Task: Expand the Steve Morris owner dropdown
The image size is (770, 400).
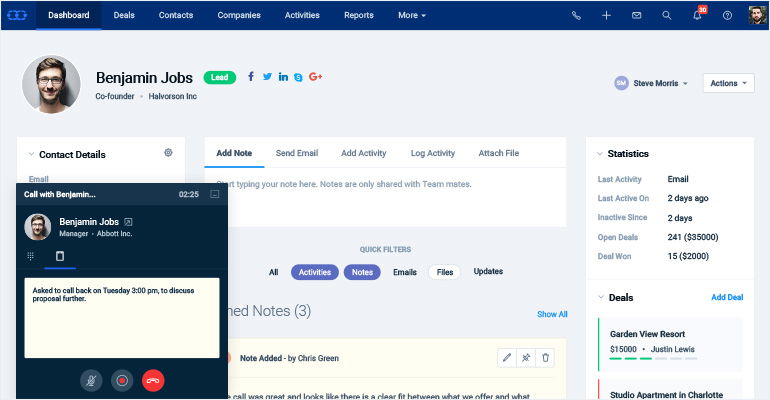Action: pyautogui.click(x=652, y=84)
